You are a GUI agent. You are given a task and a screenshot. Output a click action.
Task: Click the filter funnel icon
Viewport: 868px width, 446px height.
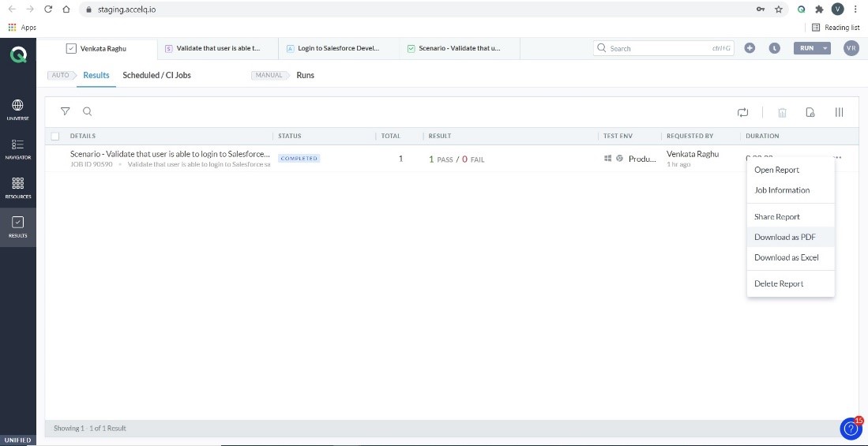(66, 112)
